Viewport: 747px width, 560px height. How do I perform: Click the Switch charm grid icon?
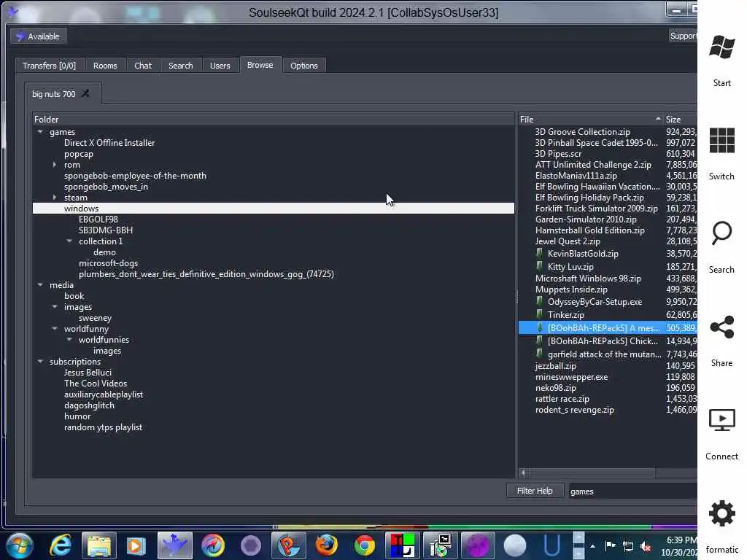point(721,141)
